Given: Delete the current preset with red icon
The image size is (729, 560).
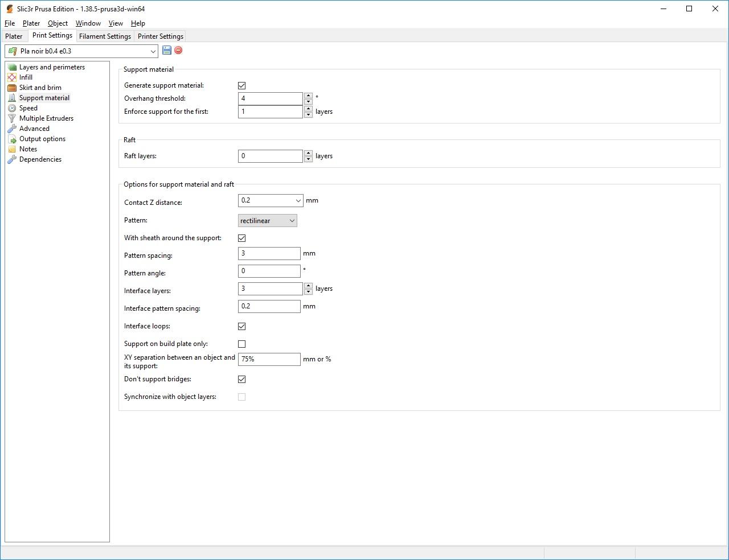Looking at the screenshot, I should [x=178, y=50].
